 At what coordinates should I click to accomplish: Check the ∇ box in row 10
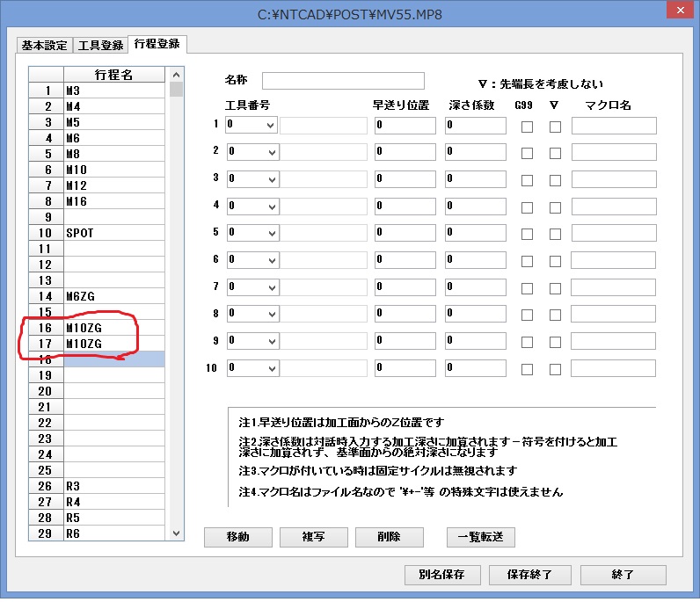click(555, 369)
